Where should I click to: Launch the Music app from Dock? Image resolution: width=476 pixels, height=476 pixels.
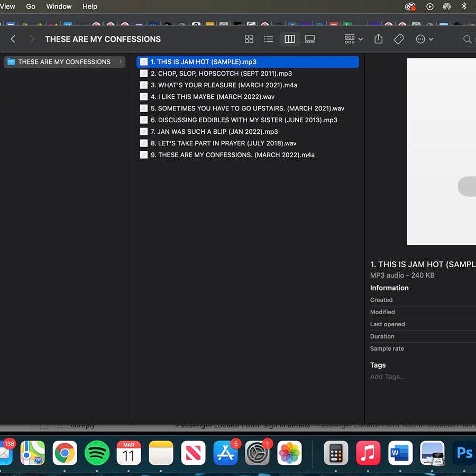coord(368,453)
